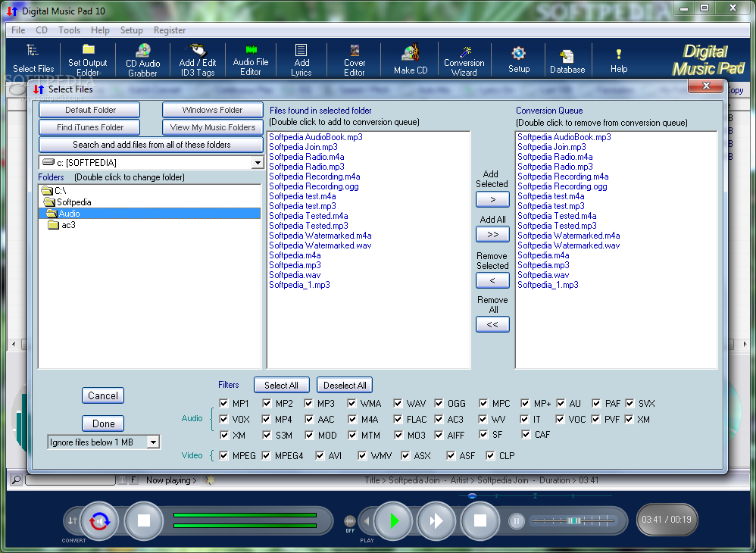Open the Ignore files below 1 MB dropdown

[x=153, y=442]
